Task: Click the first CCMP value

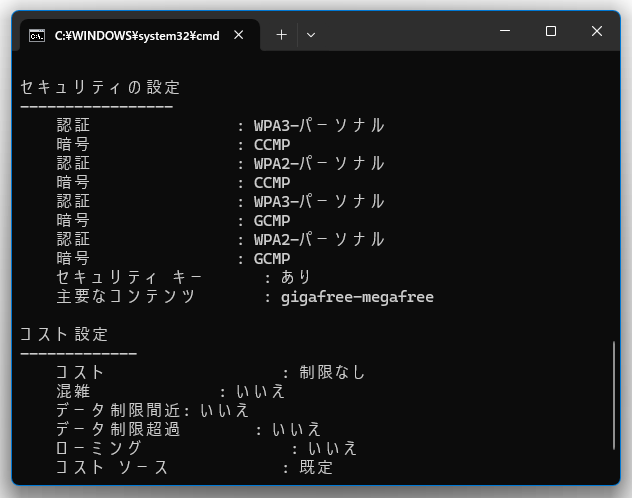Action: [272, 144]
